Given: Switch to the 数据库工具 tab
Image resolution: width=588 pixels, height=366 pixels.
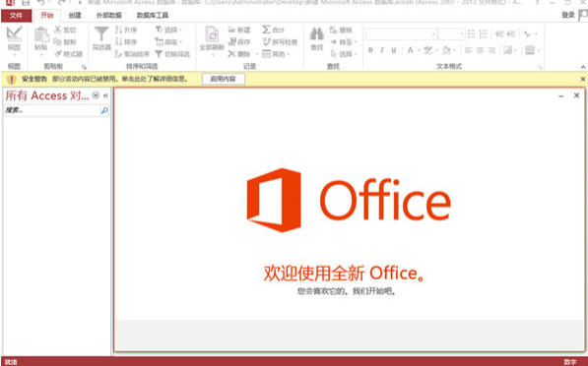Looking at the screenshot, I should [153, 16].
